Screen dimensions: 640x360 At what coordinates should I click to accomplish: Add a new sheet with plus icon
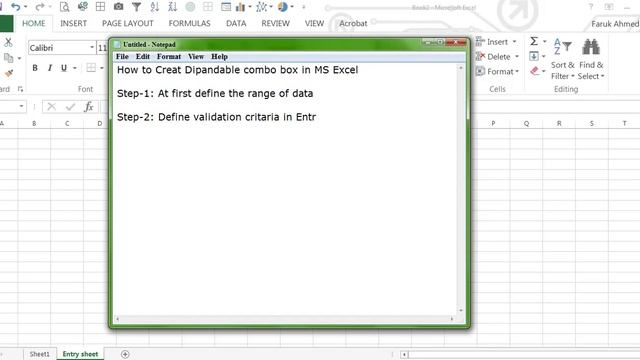125,354
